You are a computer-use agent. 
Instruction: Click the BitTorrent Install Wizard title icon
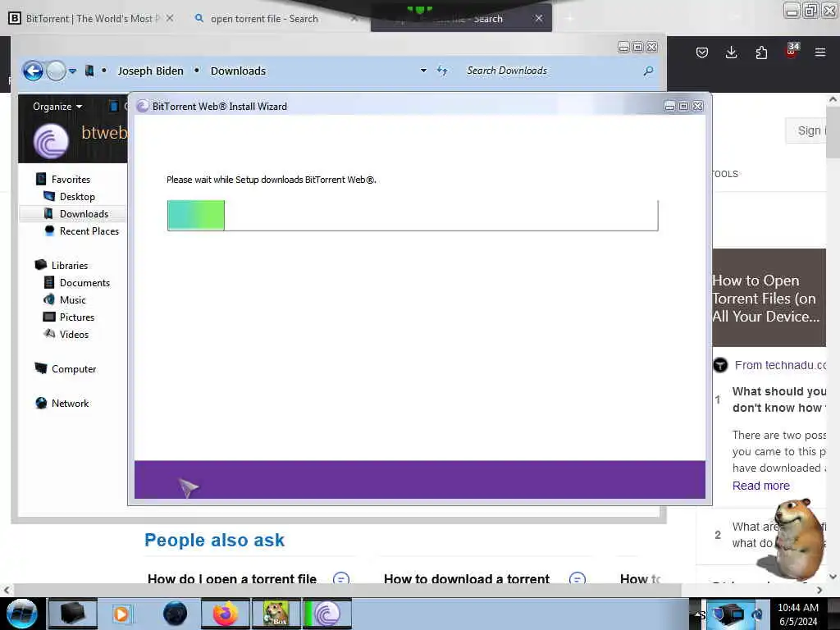click(143, 106)
